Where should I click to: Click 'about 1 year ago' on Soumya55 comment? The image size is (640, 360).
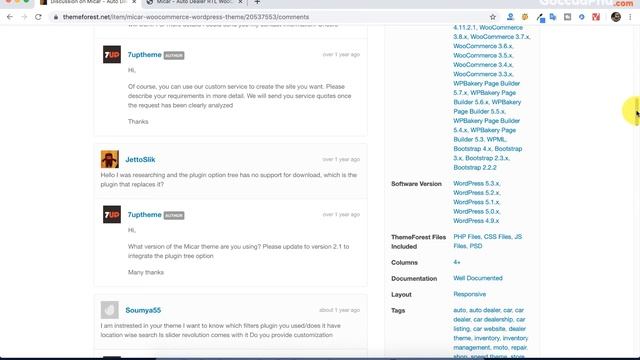(340, 310)
